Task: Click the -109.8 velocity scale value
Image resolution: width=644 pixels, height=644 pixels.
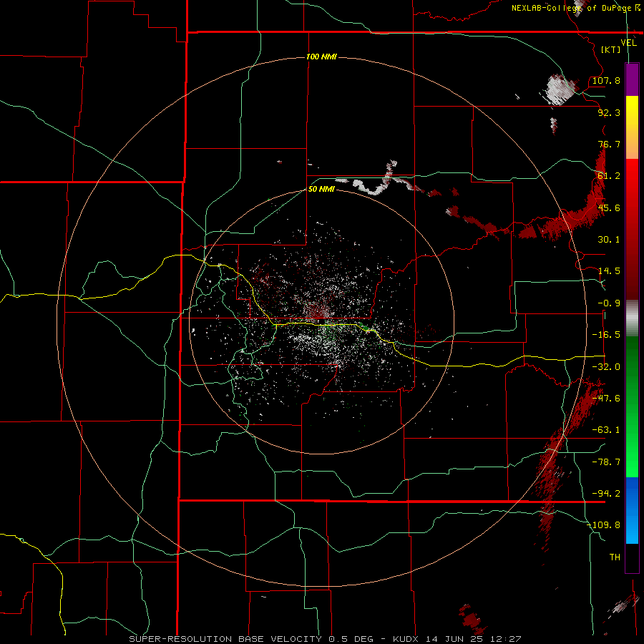Action: (604, 525)
